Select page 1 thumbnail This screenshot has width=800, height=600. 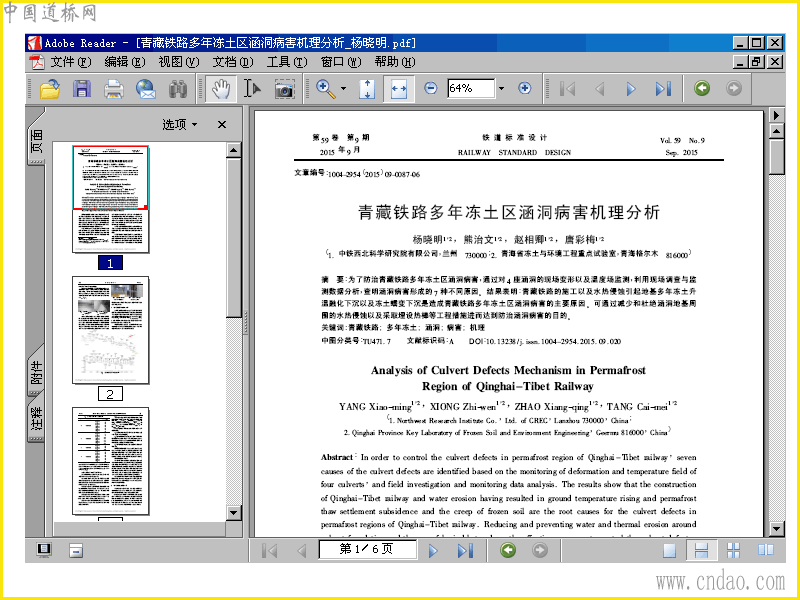click(x=111, y=199)
